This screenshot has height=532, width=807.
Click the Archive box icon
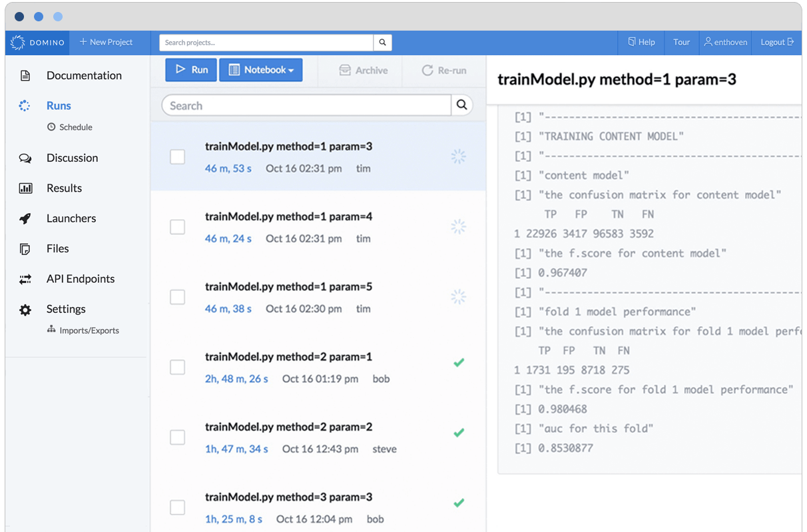345,70
